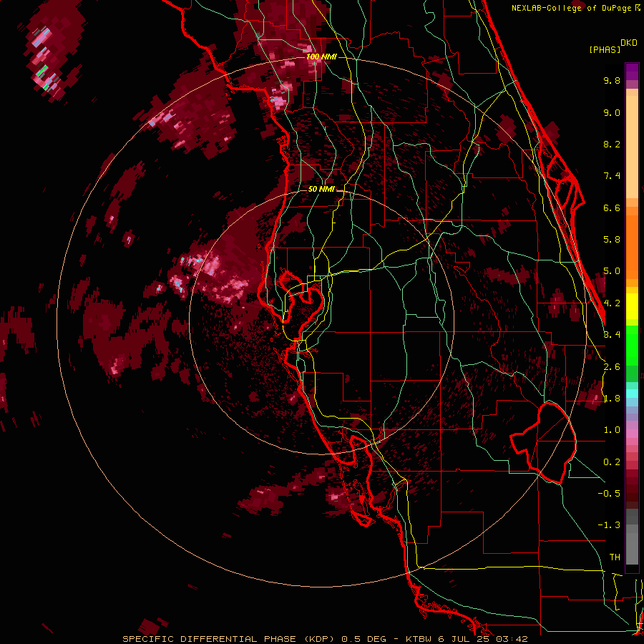Click the 9.0 value on the color scale

point(612,112)
